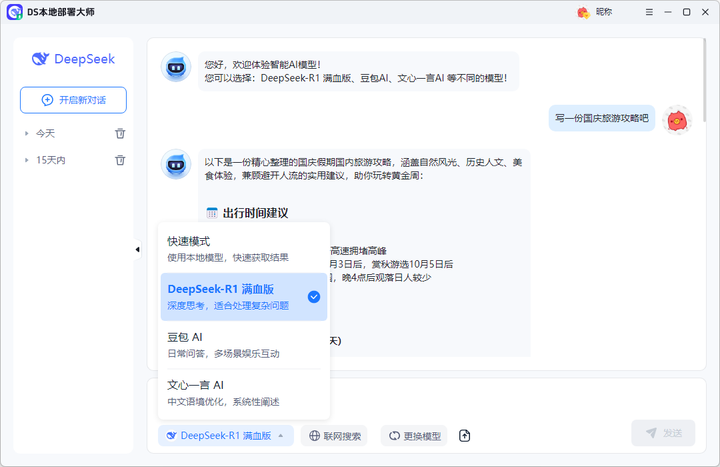Delete the 15天内 conversation group
720x467 pixels.
(120, 160)
